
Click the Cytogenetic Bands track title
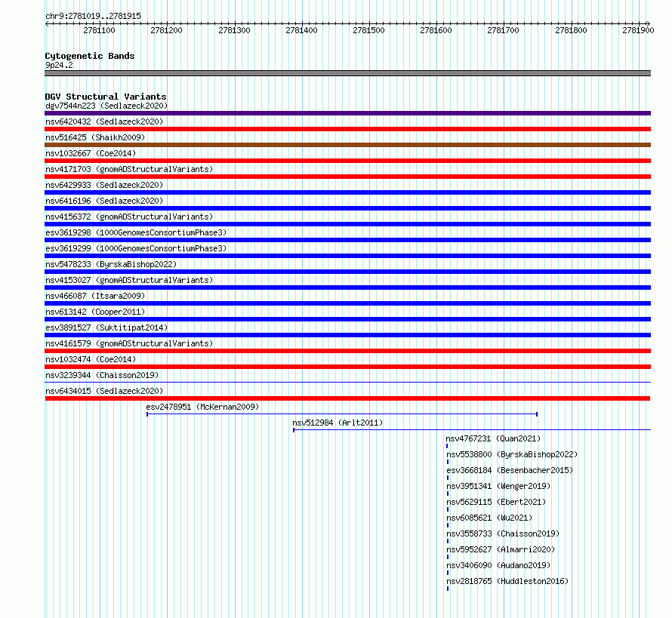pyautogui.click(x=90, y=56)
